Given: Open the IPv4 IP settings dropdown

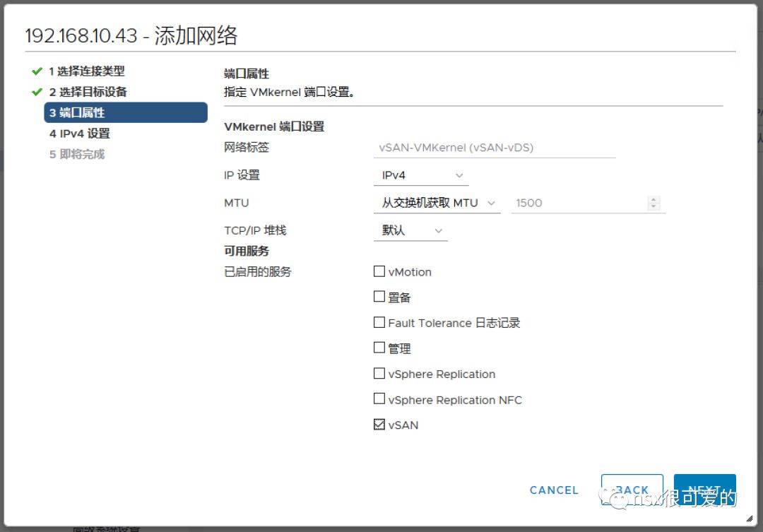Looking at the screenshot, I should point(421,175).
